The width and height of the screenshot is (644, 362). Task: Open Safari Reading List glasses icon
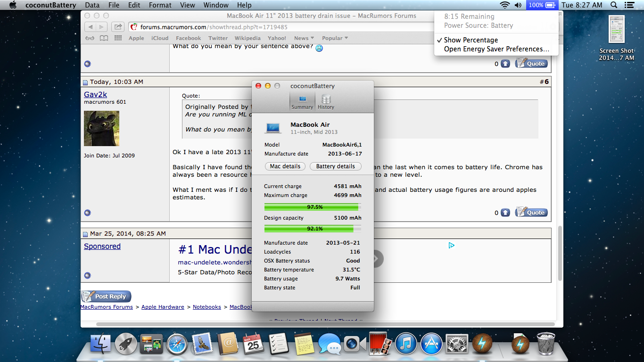tap(90, 38)
